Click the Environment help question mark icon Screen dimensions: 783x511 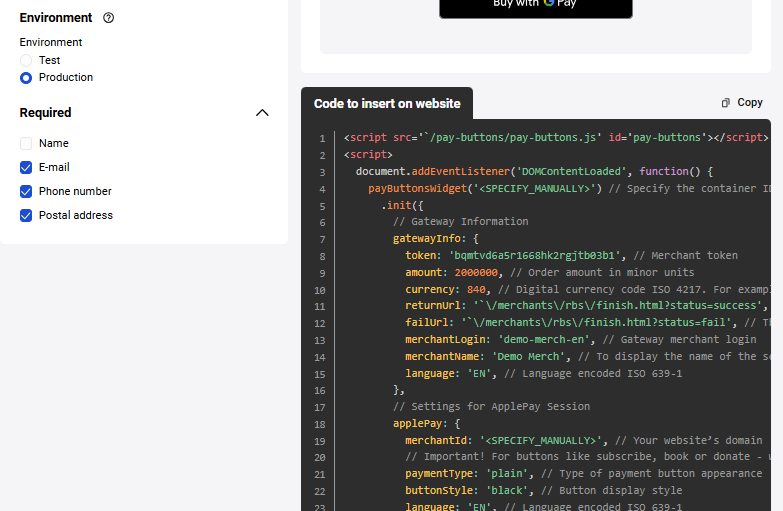109,18
